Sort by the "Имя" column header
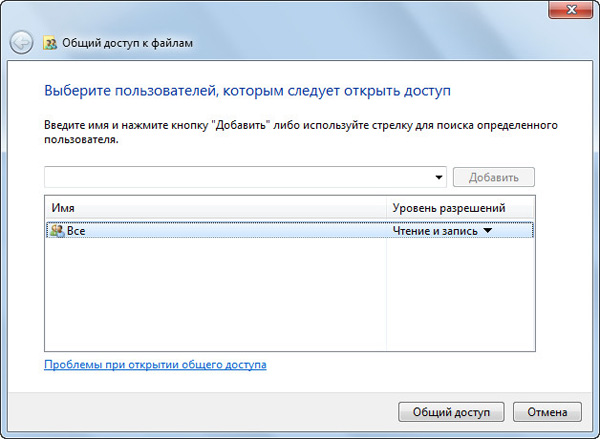 [x=215, y=207]
